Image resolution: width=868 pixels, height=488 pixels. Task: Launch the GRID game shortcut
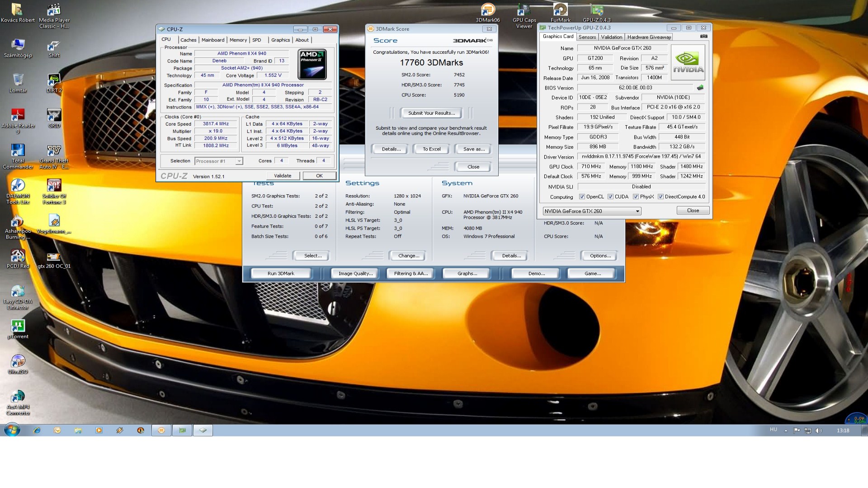54,118
